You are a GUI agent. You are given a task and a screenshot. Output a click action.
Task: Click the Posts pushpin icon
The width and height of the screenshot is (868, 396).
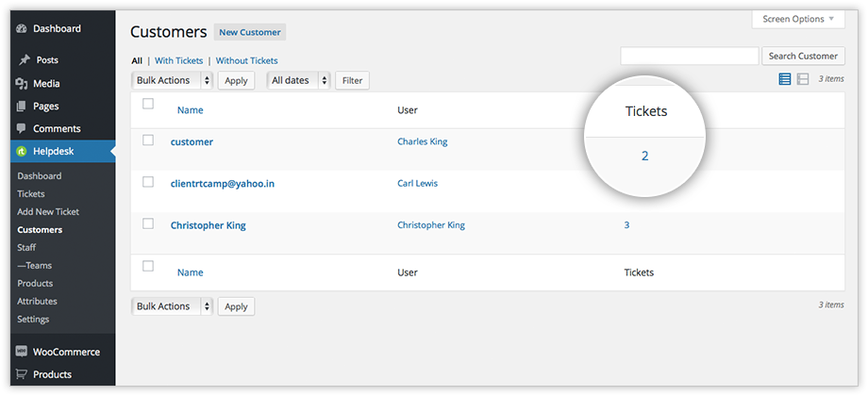(22, 60)
